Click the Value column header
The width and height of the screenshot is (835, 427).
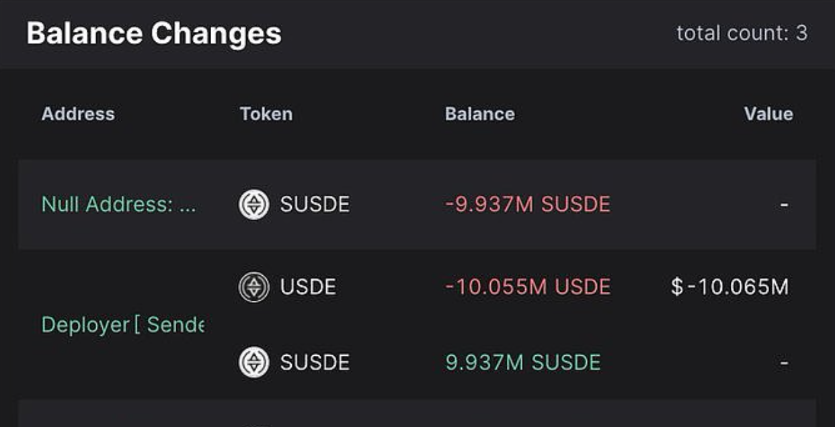click(x=768, y=114)
